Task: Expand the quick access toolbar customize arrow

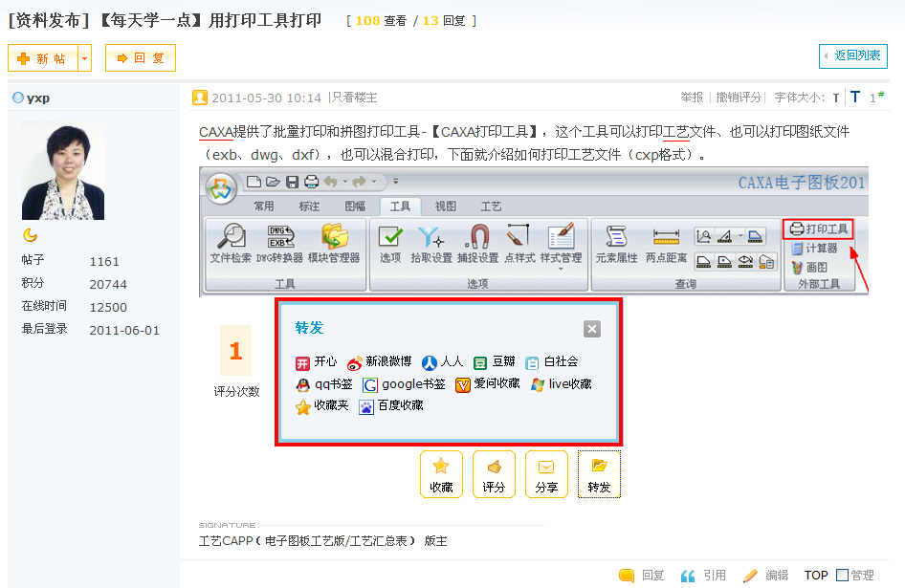Action: tap(396, 182)
